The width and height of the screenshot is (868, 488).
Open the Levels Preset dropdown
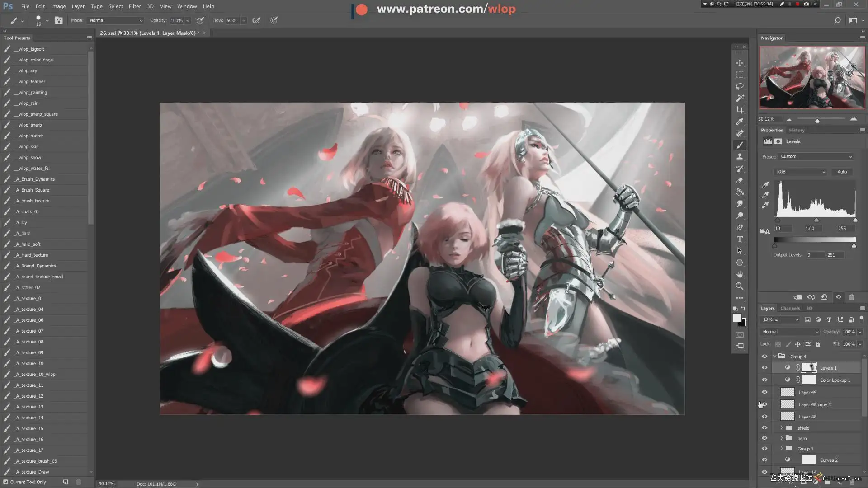(x=816, y=156)
